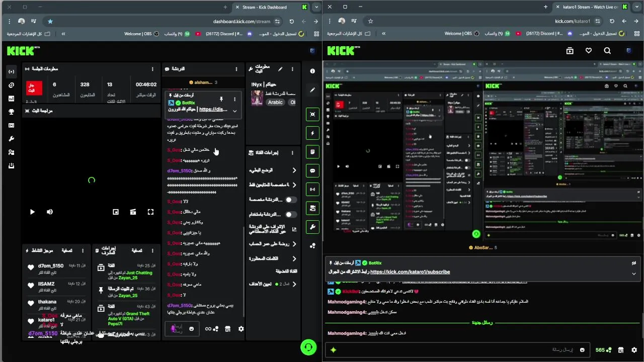644x362 pixels.
Task: Mute the stream preview volume
Action: click(x=49, y=212)
